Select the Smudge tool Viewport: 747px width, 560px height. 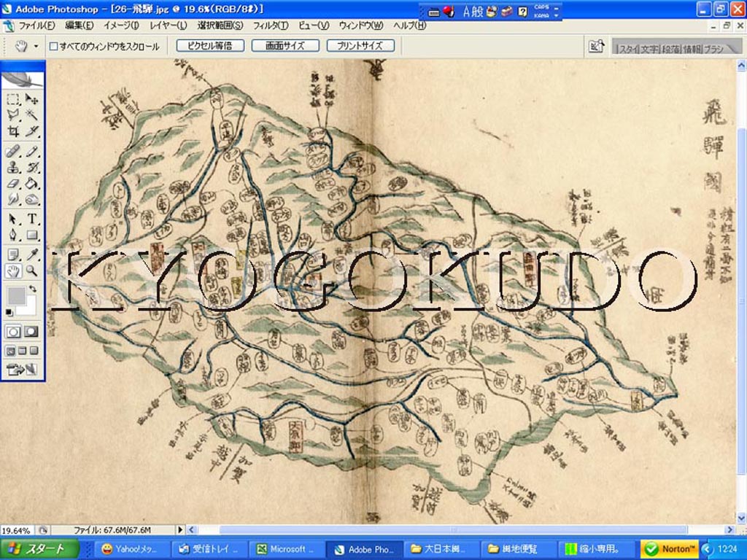13,198
